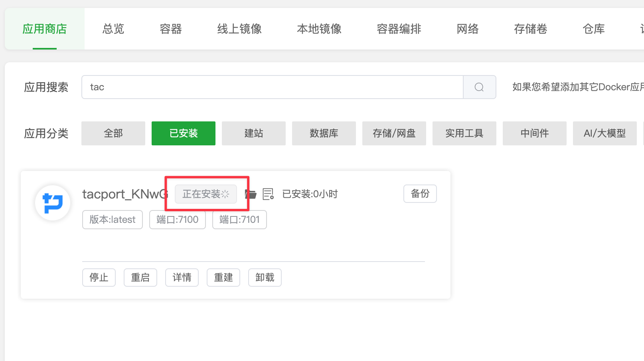Open the 容器 tab
The width and height of the screenshot is (644, 361).
pos(171,29)
